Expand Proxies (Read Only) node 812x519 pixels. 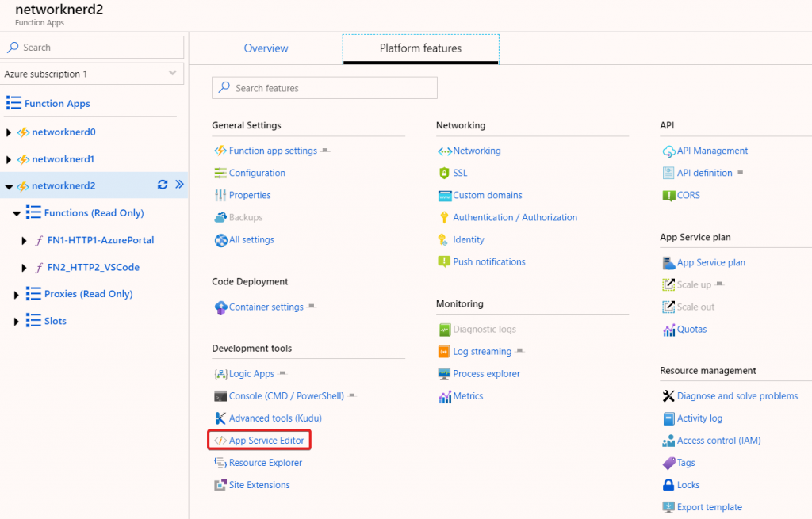16,295
